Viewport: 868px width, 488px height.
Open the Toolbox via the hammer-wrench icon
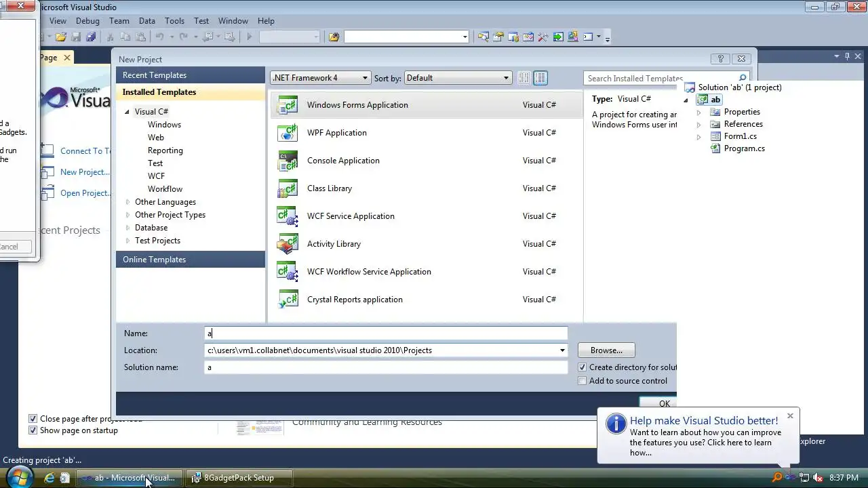542,37
